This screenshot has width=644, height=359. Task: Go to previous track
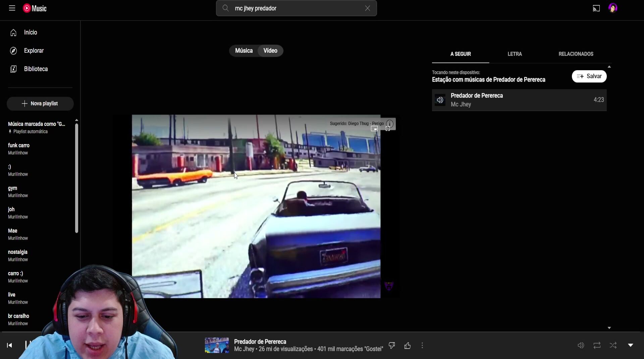point(9,345)
